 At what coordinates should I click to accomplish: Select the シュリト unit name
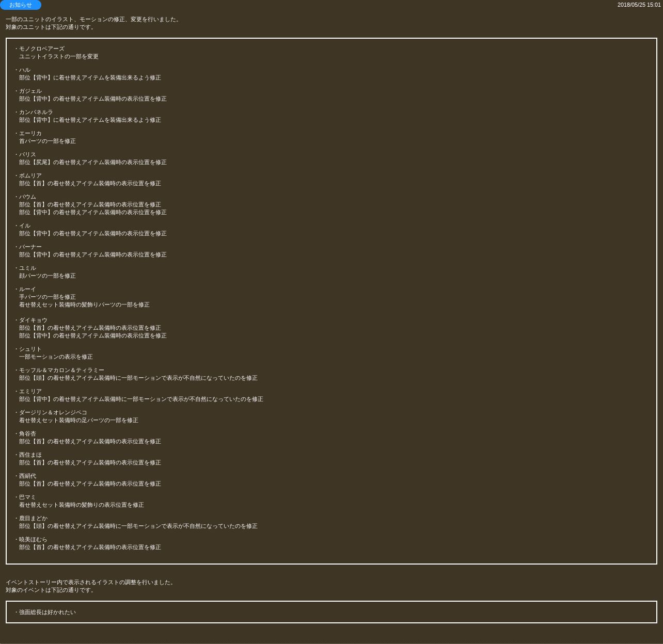(30, 349)
